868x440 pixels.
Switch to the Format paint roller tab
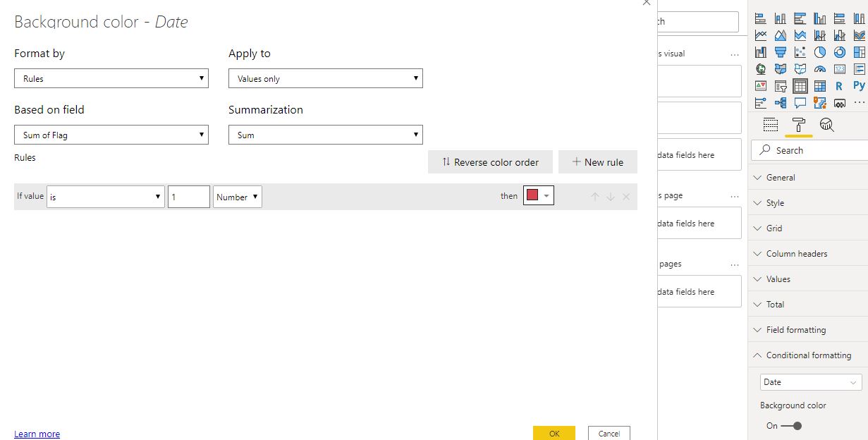pyautogui.click(x=799, y=125)
